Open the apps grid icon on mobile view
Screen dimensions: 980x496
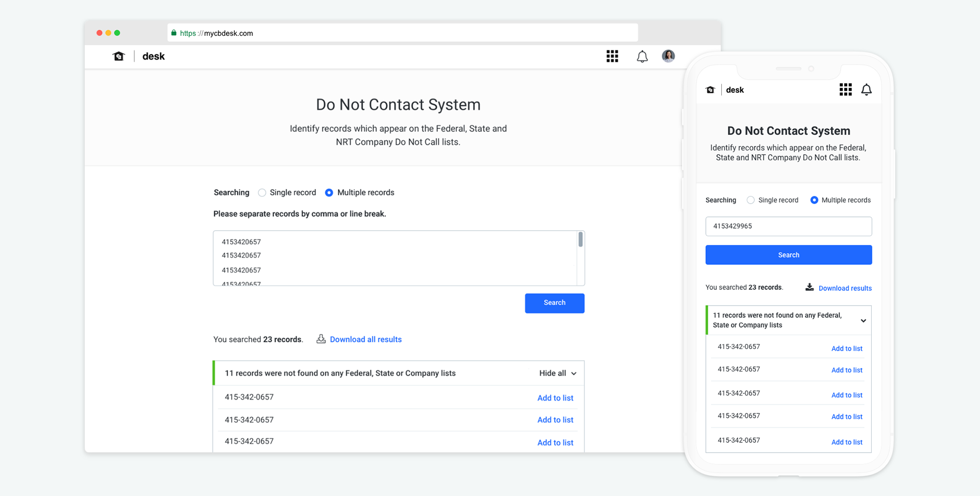tap(845, 90)
